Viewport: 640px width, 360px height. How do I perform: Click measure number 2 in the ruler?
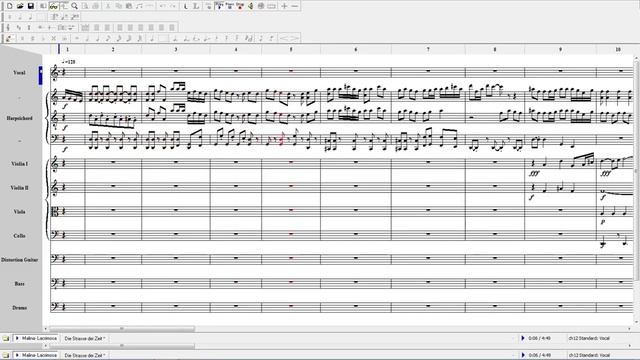[113, 49]
